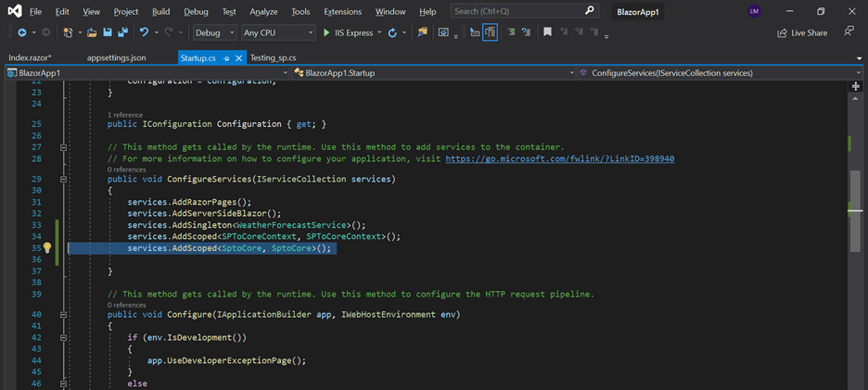Open the Extensions menu

pyautogui.click(x=342, y=11)
